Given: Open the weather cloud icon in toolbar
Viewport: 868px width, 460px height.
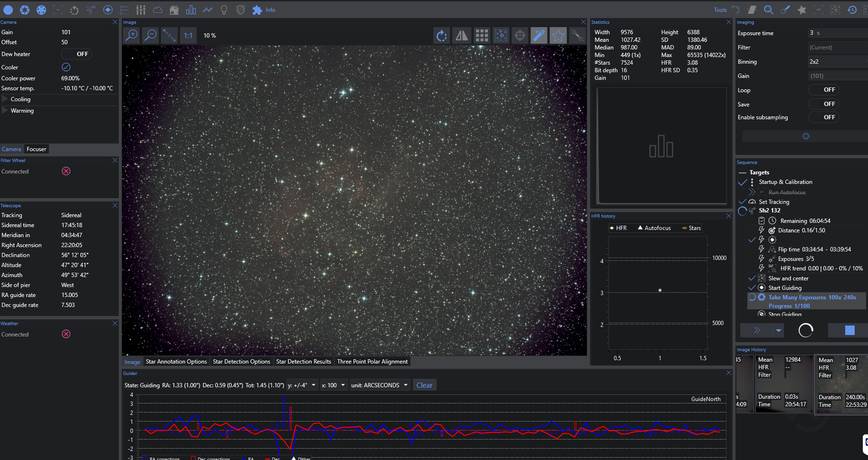Looking at the screenshot, I should (157, 10).
